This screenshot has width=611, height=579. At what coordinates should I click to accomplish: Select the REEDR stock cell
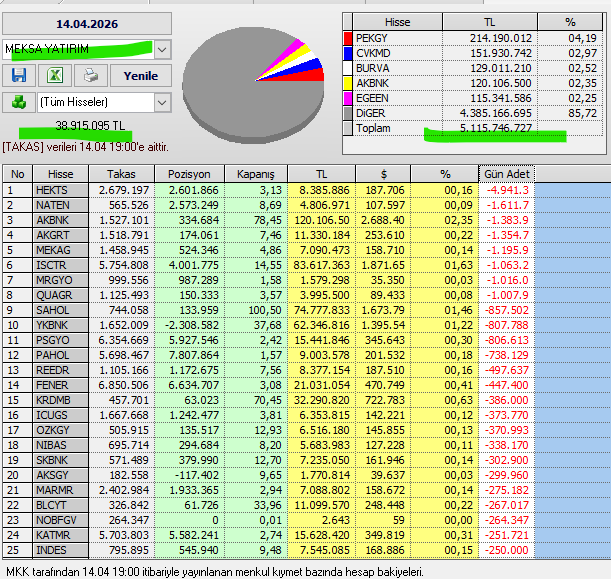click(x=60, y=370)
